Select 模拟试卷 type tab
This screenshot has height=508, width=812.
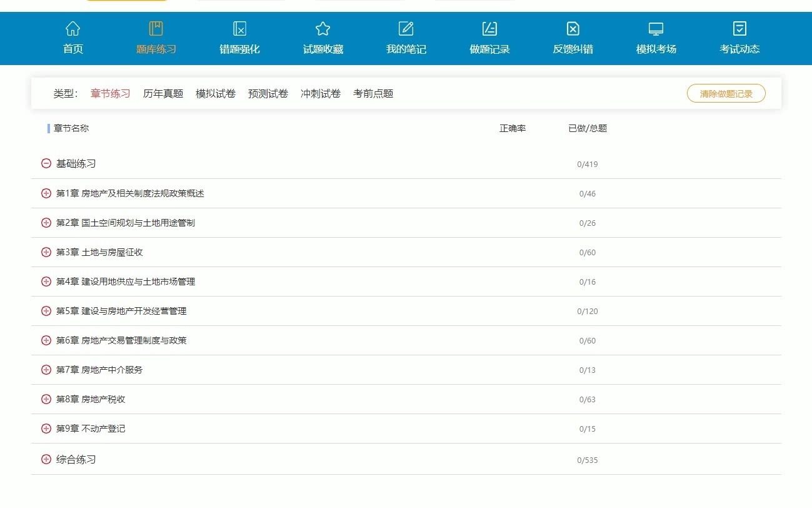pos(216,94)
